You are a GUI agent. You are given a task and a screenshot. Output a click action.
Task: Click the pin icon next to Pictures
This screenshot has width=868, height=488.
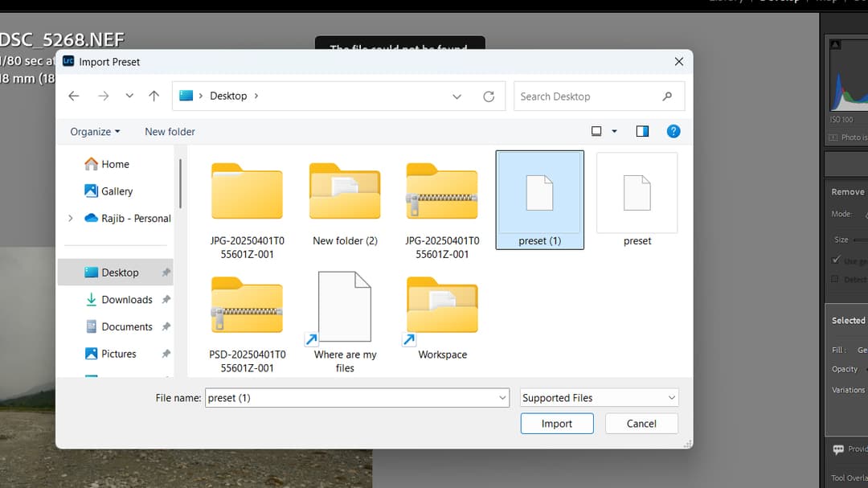tap(166, 354)
